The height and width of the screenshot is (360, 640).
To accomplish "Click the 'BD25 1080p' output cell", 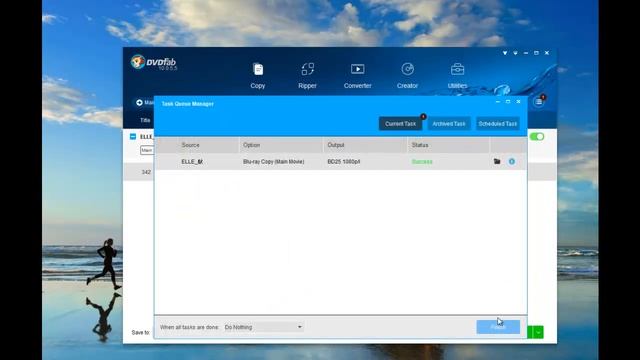I will [344, 162].
